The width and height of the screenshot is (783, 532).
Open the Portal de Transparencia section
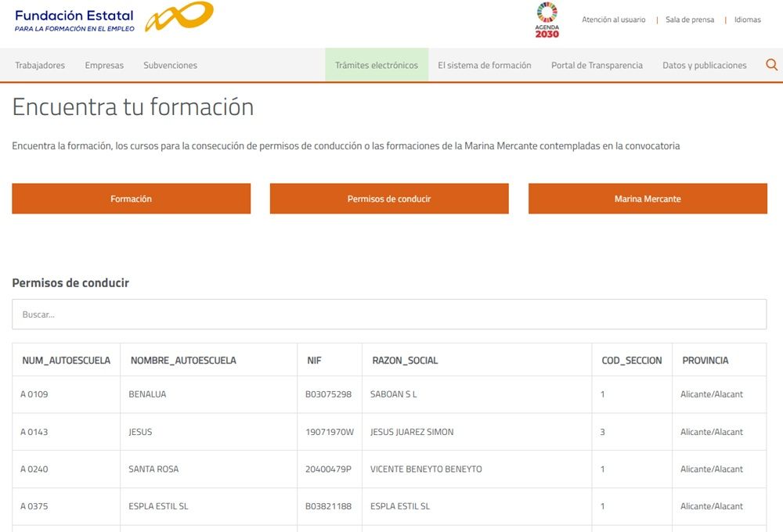(597, 65)
